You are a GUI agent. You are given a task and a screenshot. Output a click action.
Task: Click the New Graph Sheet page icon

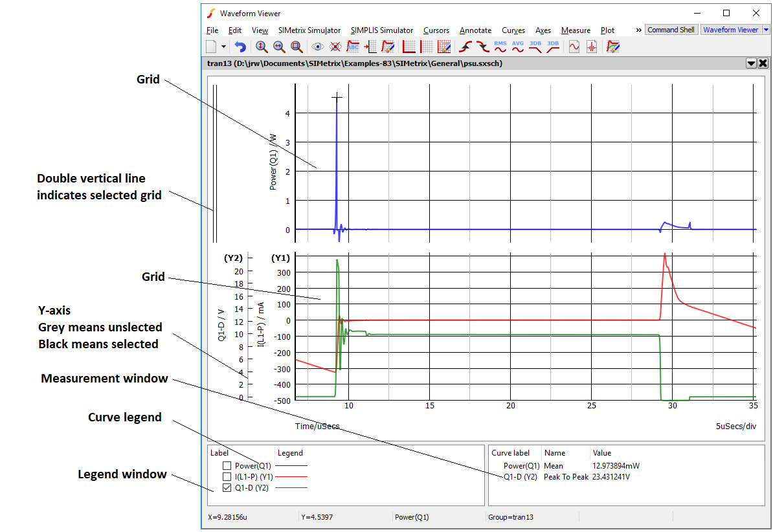pos(211,47)
